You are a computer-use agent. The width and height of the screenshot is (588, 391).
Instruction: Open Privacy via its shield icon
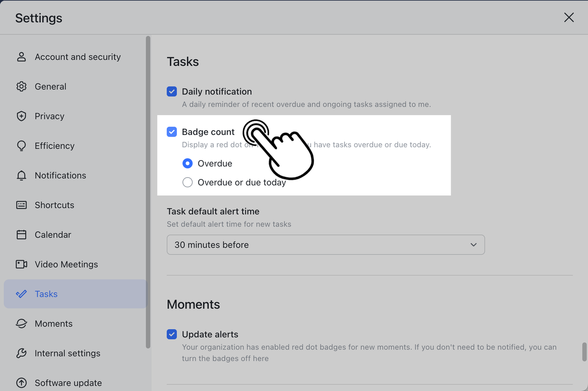click(x=21, y=116)
